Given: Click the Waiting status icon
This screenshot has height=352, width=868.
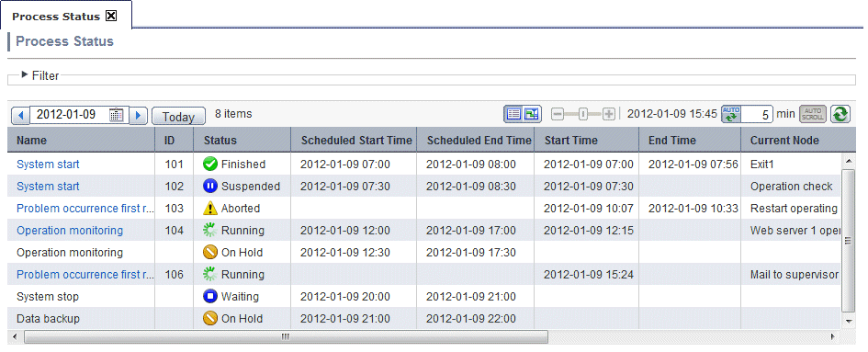Looking at the screenshot, I should pyautogui.click(x=209, y=297).
